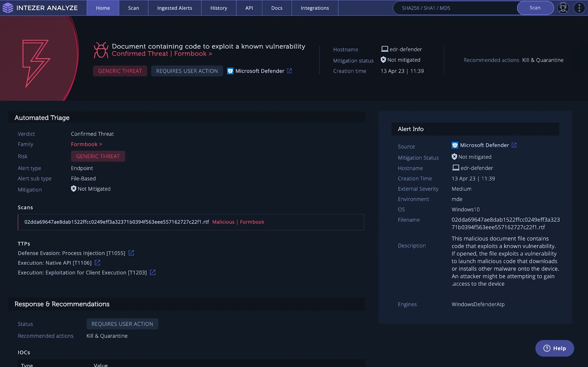This screenshot has height=367, width=588.
Task: Click the Formbook link in Scans row
Action: [252, 222]
